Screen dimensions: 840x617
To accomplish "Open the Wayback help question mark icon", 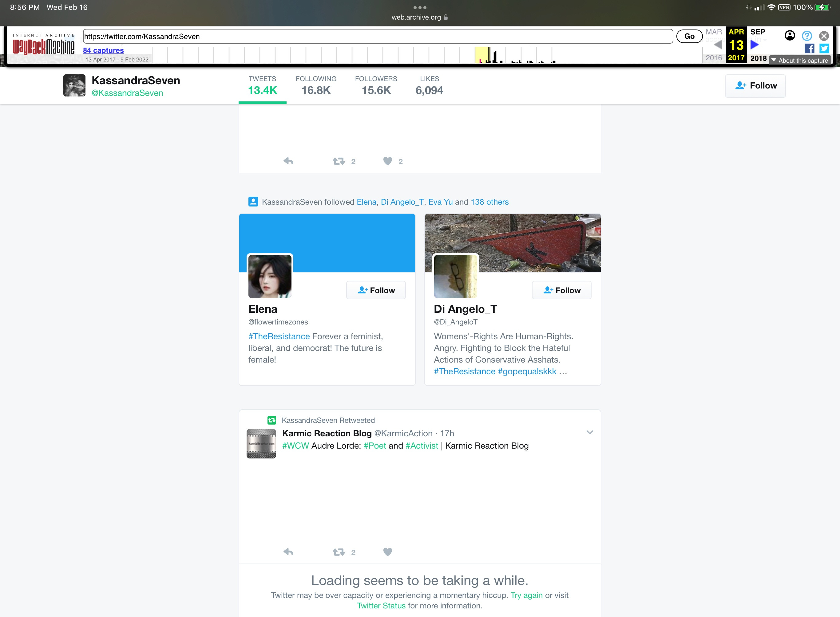I will coord(807,36).
